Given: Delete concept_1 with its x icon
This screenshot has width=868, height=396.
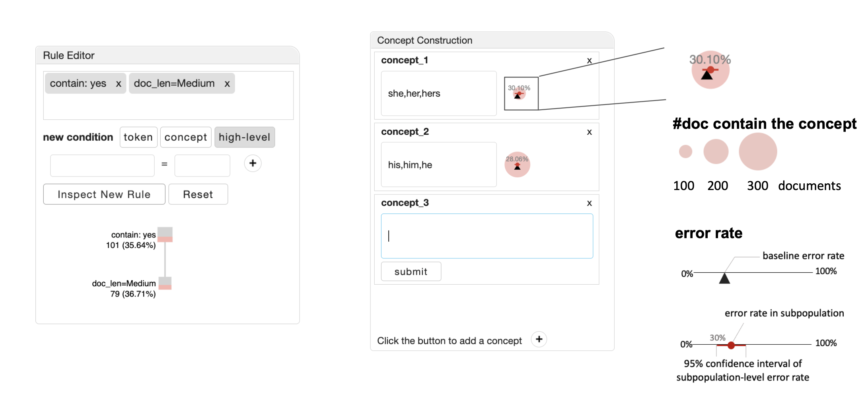Looking at the screenshot, I should (x=589, y=60).
